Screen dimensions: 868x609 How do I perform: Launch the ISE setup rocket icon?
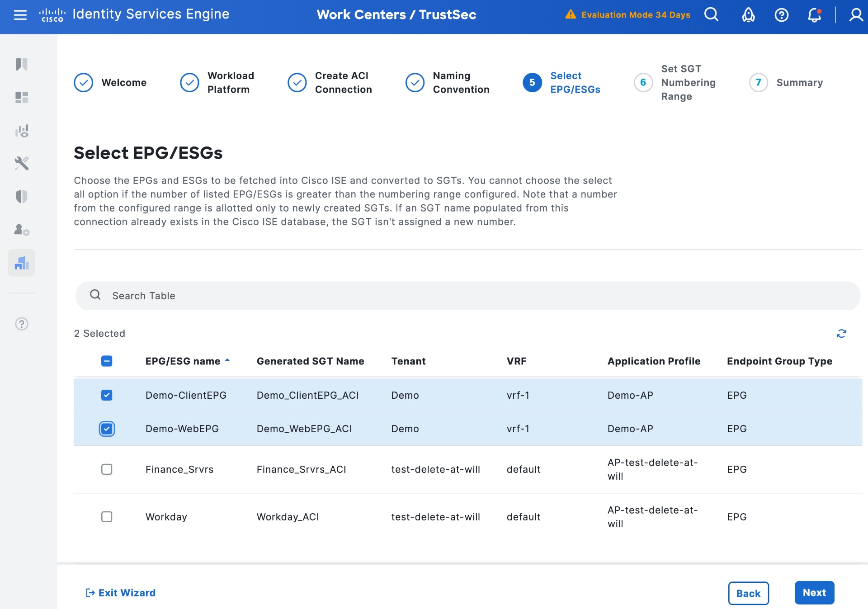click(748, 15)
